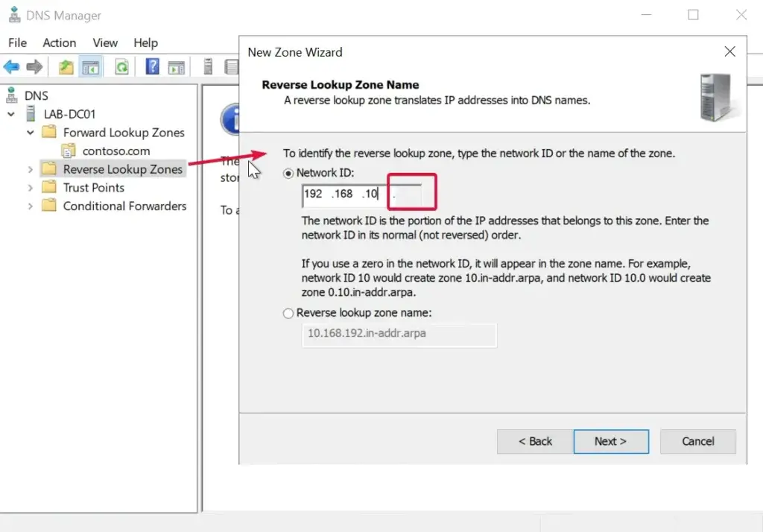Click the gray Forward arrow in toolbar
Image resolution: width=763 pixels, height=532 pixels.
click(34, 67)
